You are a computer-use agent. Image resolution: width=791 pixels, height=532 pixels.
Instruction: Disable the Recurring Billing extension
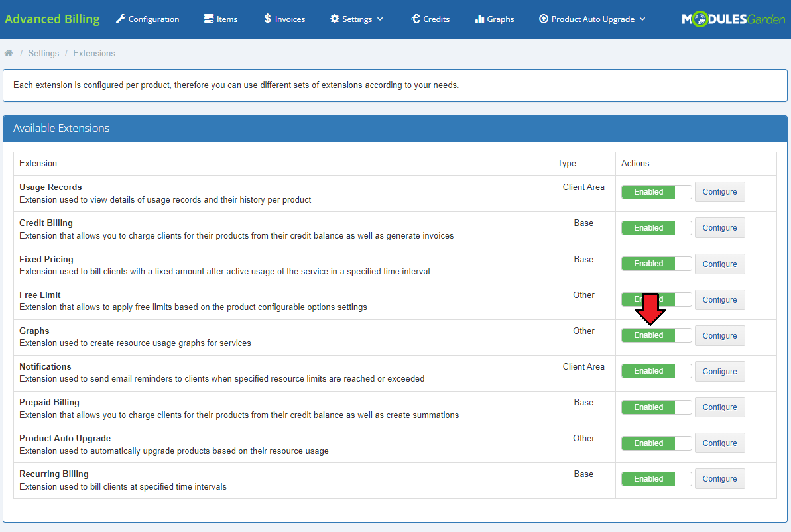[x=656, y=479]
